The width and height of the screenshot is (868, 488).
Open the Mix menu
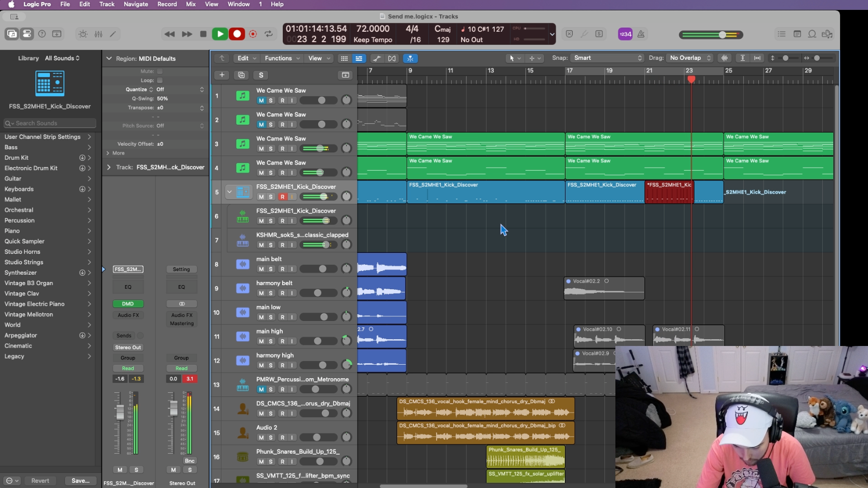tap(191, 4)
